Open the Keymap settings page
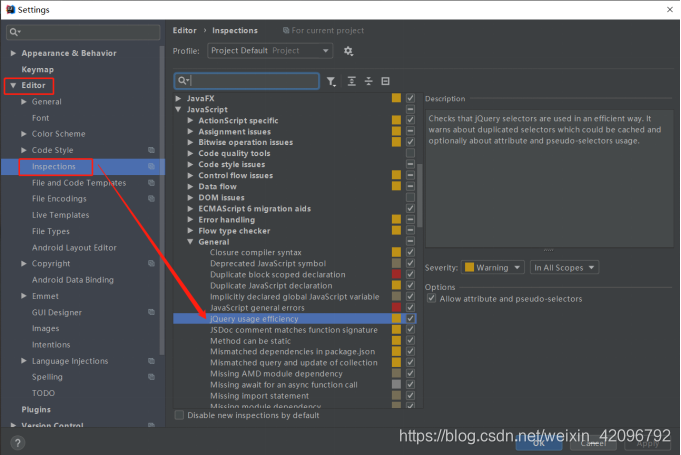681x455 pixels. 38,69
